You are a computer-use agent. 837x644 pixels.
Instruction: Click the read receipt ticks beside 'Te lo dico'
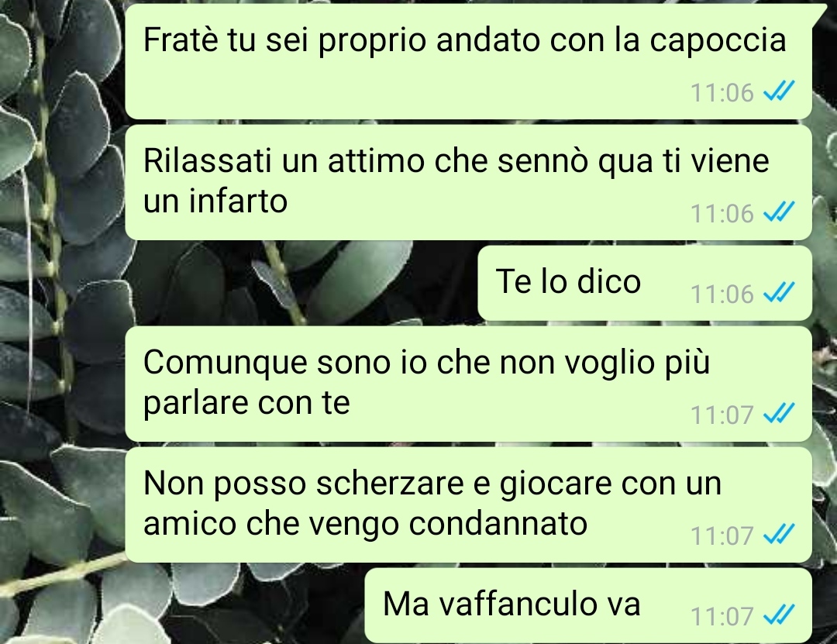pyautogui.click(x=780, y=293)
